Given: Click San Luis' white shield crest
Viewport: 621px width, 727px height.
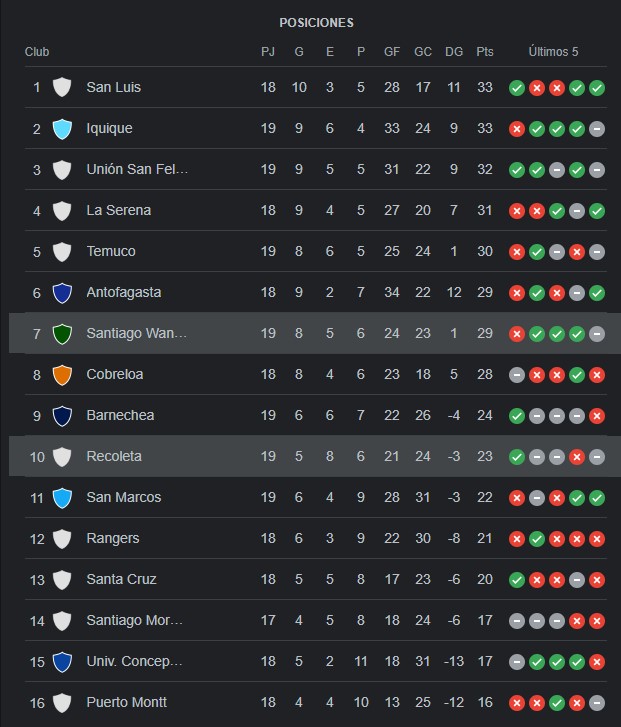Looking at the screenshot, I should 62,88.
